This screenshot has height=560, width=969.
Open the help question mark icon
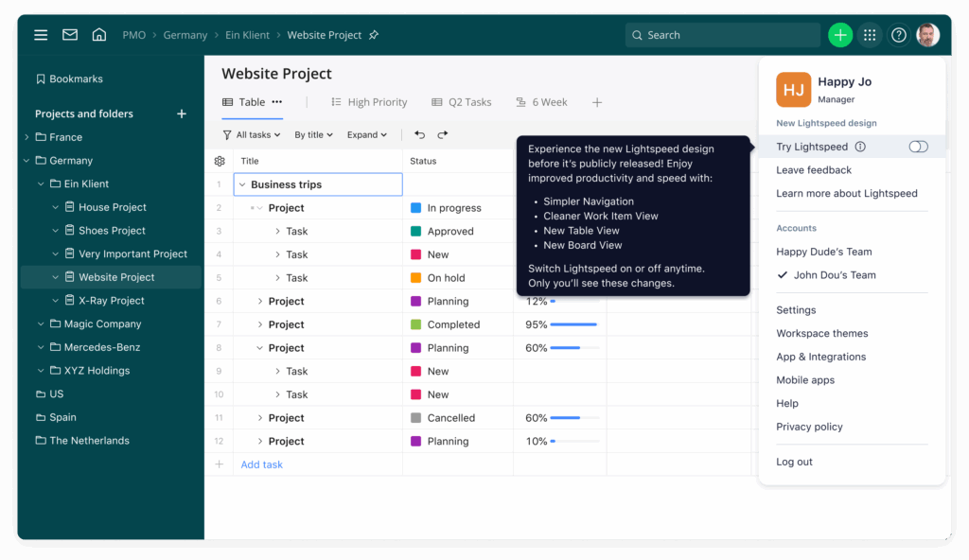[899, 35]
